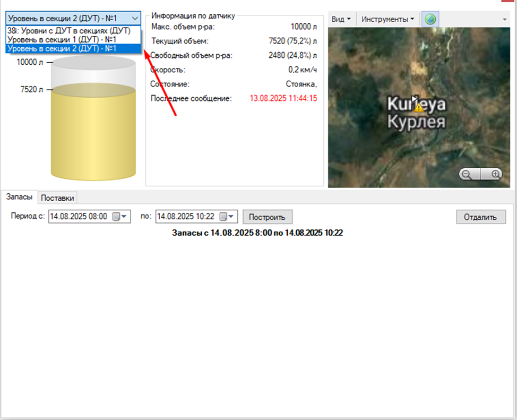517x420 pixels.
Task: Open the map toolbar overflow arrow
Action: tap(504, 19)
